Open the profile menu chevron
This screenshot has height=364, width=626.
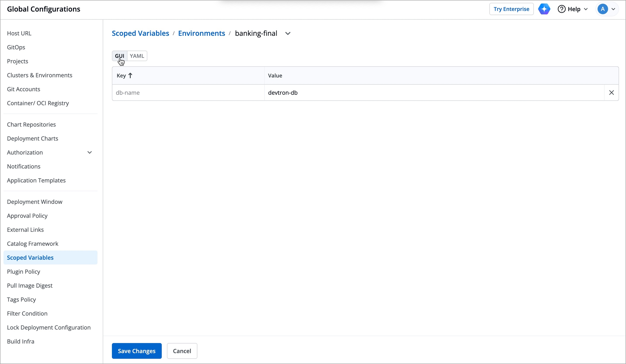pyautogui.click(x=613, y=9)
